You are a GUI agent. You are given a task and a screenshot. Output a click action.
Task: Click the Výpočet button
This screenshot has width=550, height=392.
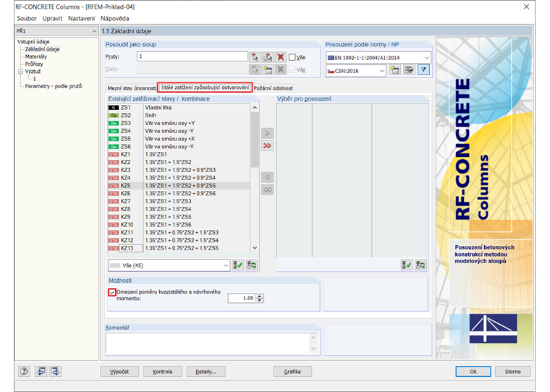(x=119, y=371)
